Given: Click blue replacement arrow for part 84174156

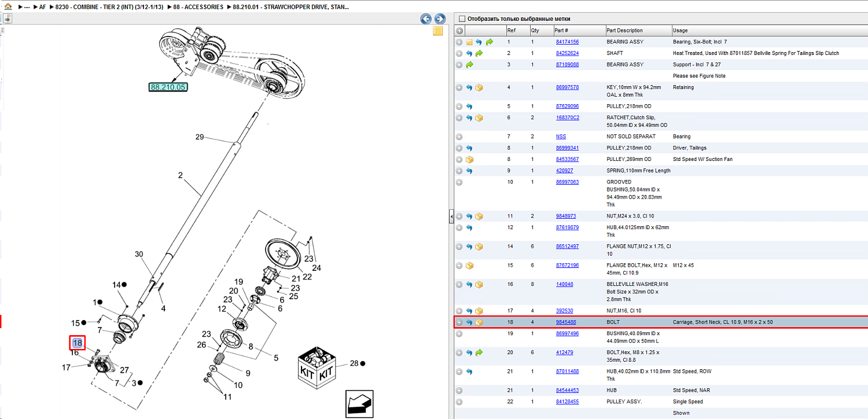Looking at the screenshot, I should pos(479,42).
